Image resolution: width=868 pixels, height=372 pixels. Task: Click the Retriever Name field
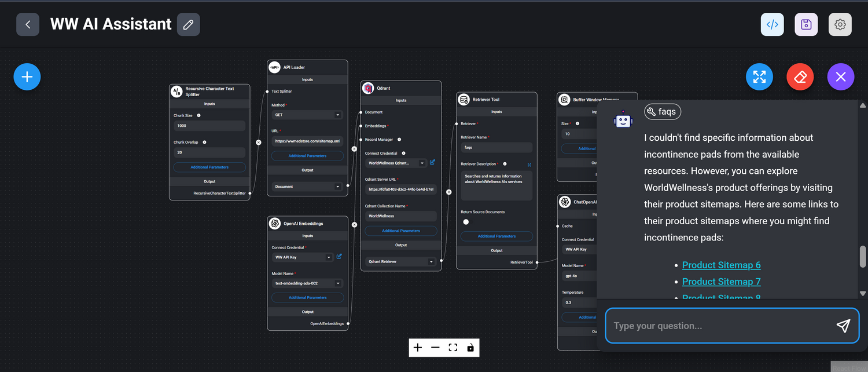point(496,147)
